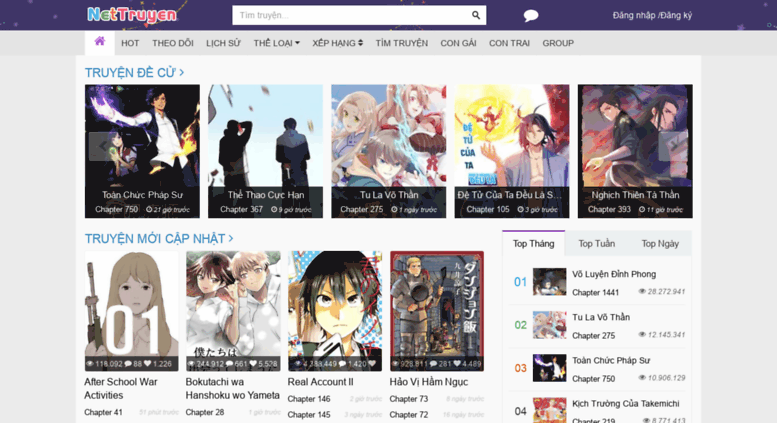
Task: Click previous arrow on featured carousel
Action: tap(101, 146)
